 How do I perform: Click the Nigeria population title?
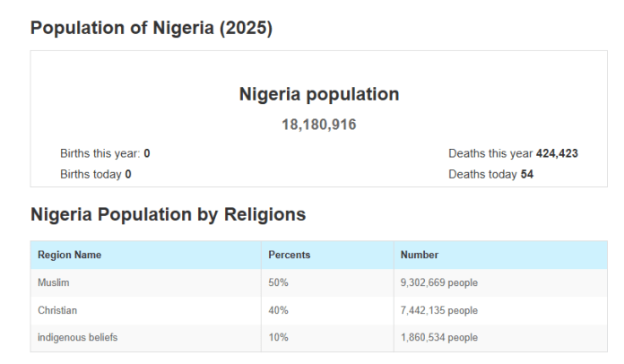coord(319,94)
